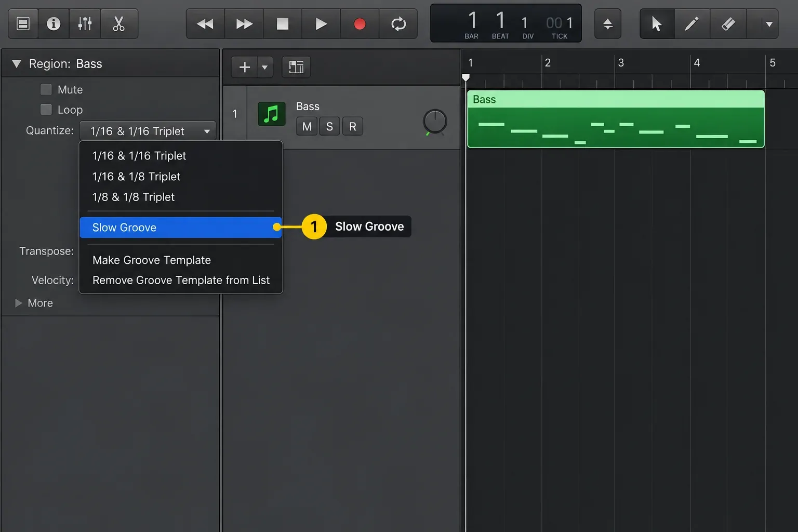Viewport: 798px width, 532px height.
Task: Open the Quantize dropdown
Action: (148, 131)
